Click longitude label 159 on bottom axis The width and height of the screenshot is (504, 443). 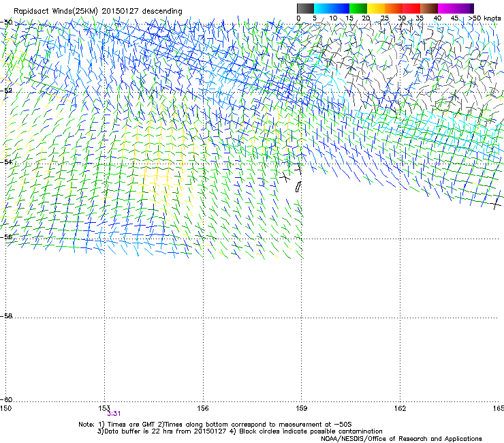302,408
